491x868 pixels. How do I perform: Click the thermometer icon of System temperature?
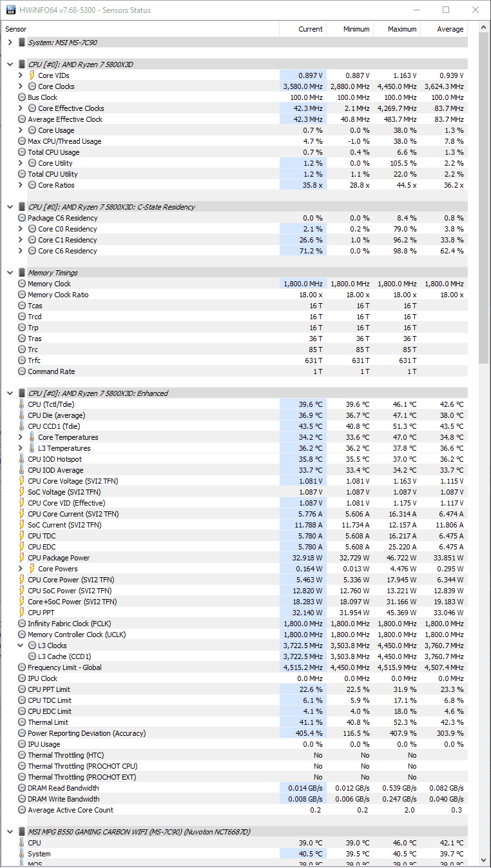(x=22, y=854)
